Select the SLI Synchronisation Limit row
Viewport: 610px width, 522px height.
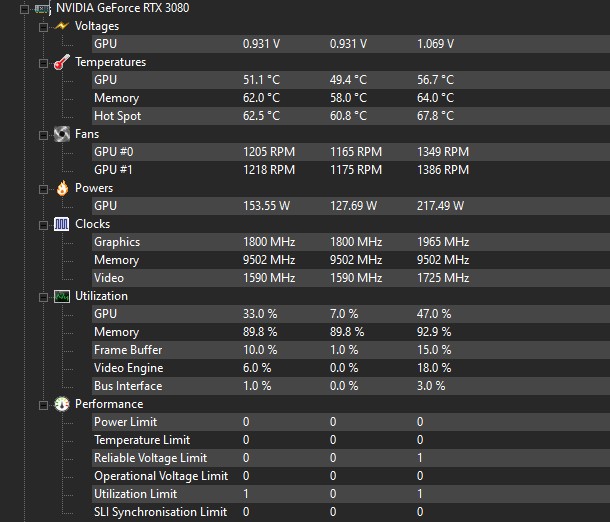351,512
